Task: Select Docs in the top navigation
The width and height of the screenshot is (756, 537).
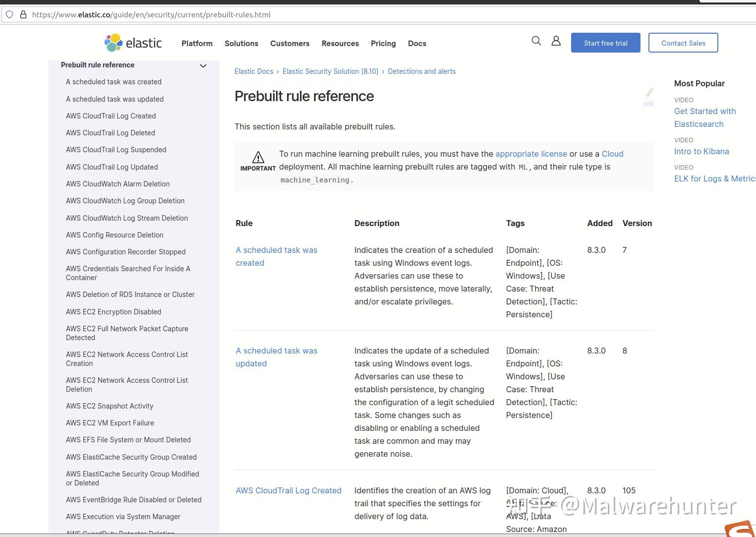Action: coord(417,44)
